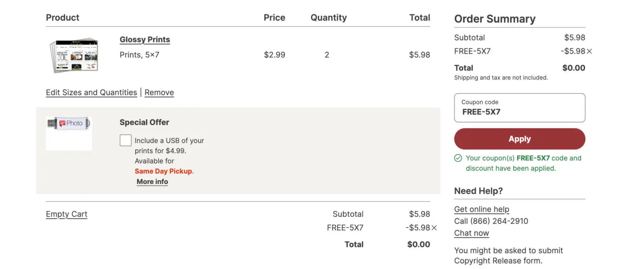Click the Photo USB product image
The height and width of the screenshot is (269, 644).
tap(69, 133)
